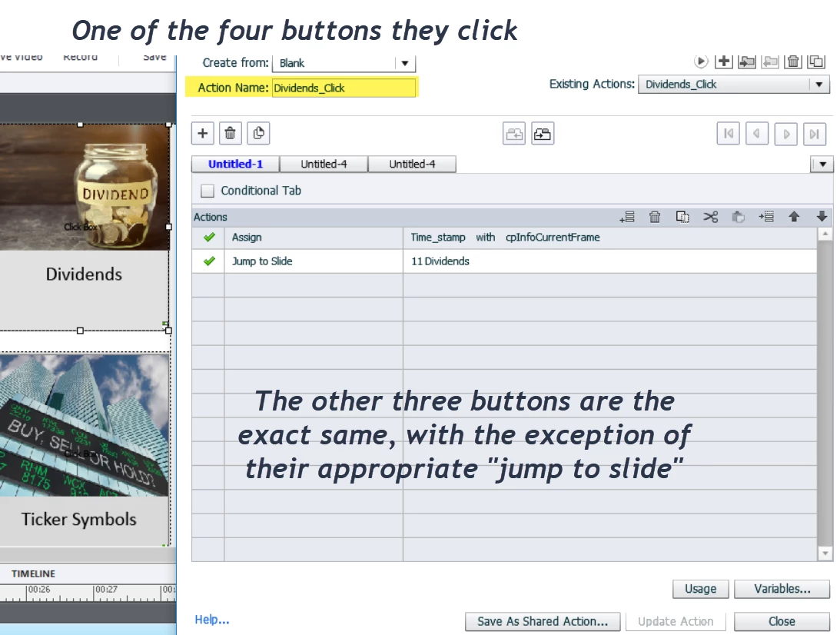Remove the decision tab with trash icon
Screen dimensions: 840x635
231,134
